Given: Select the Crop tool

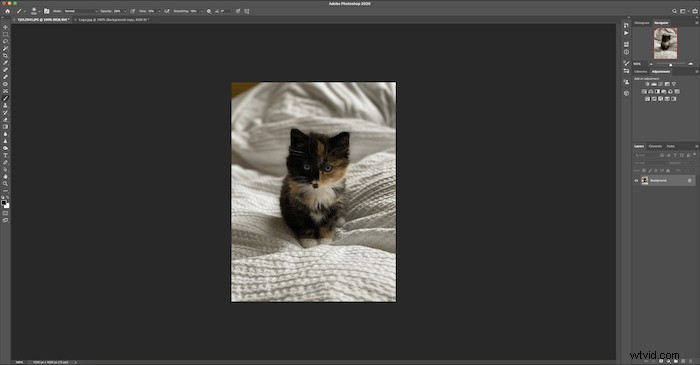Looking at the screenshot, I should tap(5, 56).
